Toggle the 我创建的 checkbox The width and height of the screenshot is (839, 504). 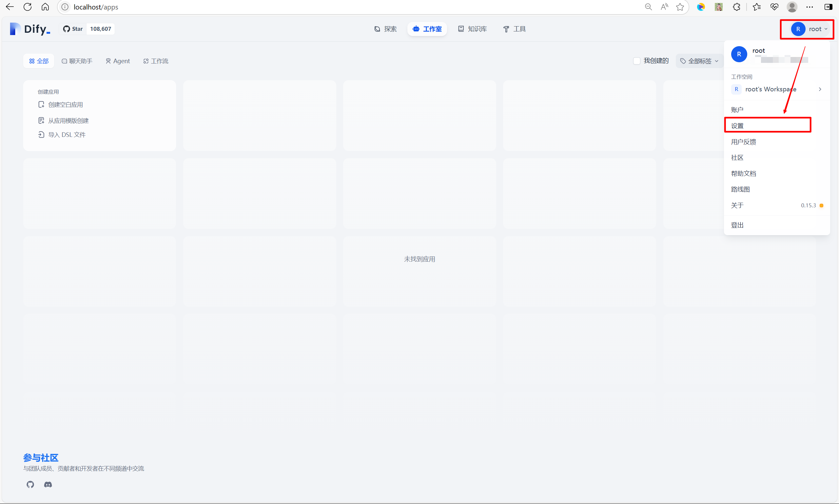point(636,61)
